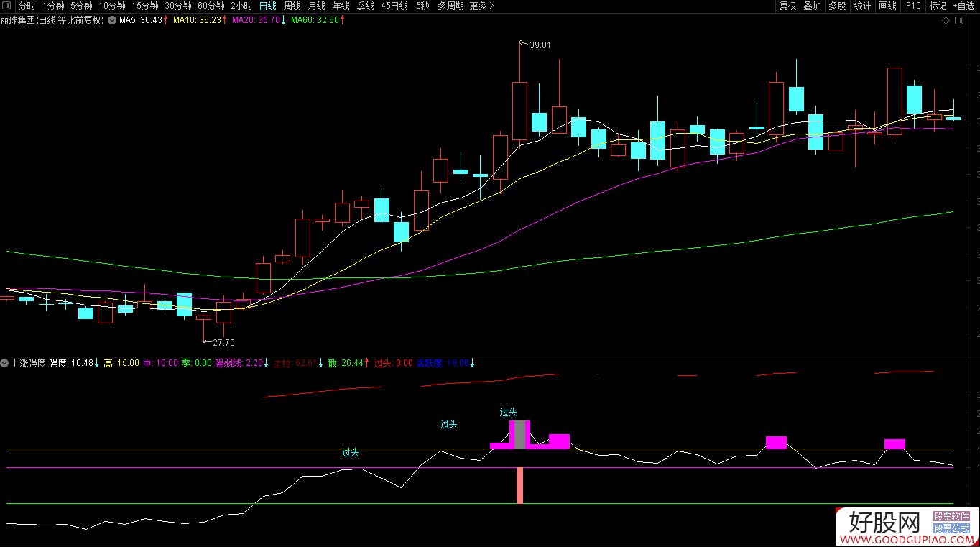
Task: Open the 统计 statistics button
Action: pyautogui.click(x=862, y=6)
